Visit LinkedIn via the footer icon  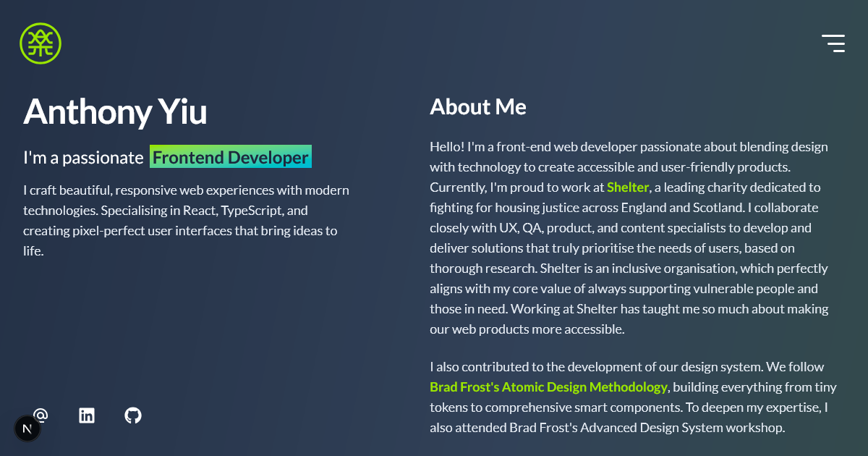coord(87,415)
